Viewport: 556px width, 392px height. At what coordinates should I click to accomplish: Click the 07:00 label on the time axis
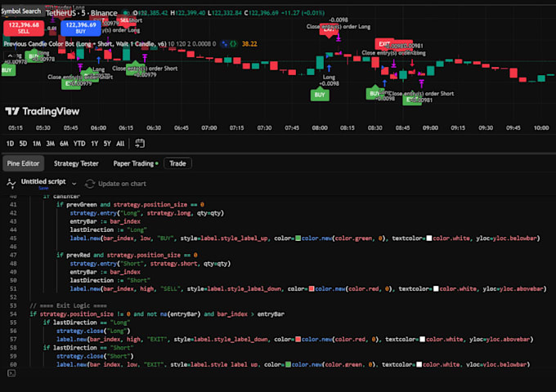[209, 128]
